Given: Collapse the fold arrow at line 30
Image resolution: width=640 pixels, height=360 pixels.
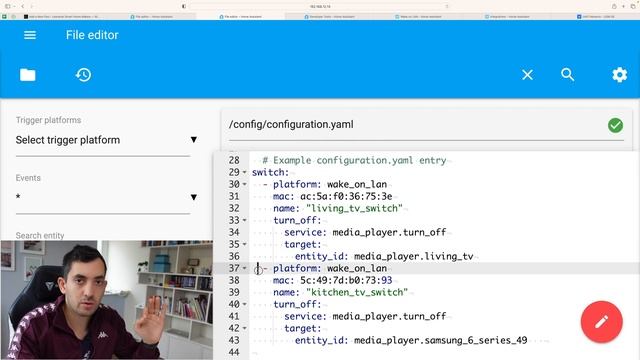Looking at the screenshot, I should (x=244, y=184).
